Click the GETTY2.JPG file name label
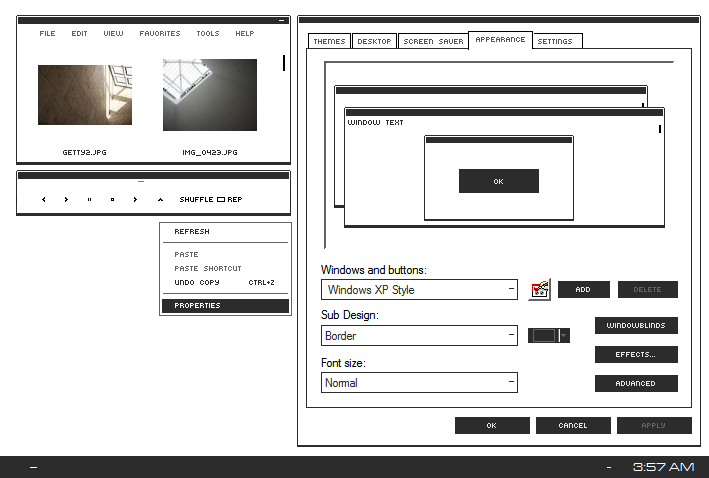This screenshot has width=709, height=478. click(85, 152)
